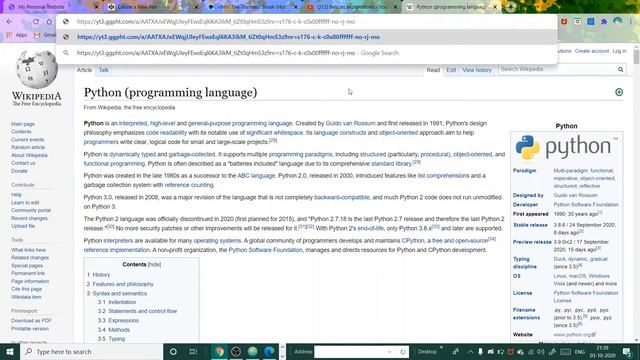
Task: Click the Log in link
Action: (619, 51)
